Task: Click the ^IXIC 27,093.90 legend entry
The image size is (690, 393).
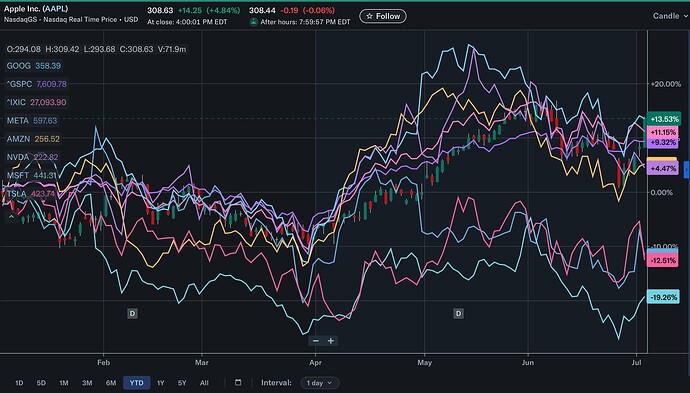Action: 36,103
